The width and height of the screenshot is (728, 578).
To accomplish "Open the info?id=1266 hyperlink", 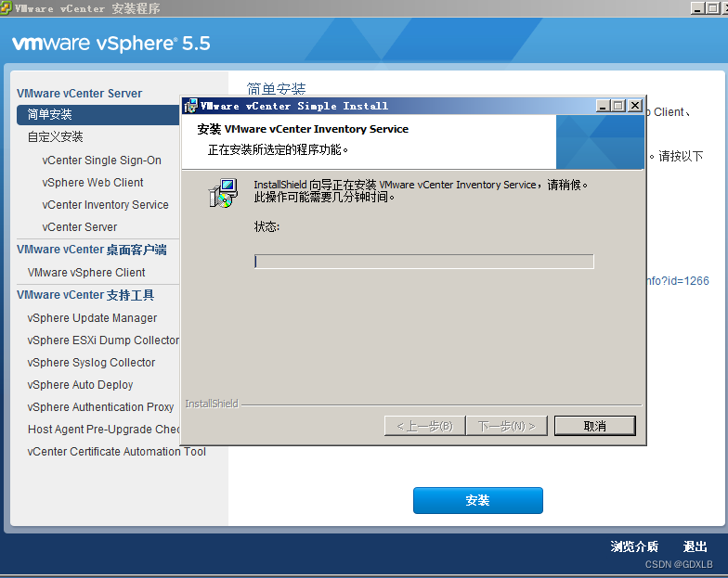I will pos(678,280).
